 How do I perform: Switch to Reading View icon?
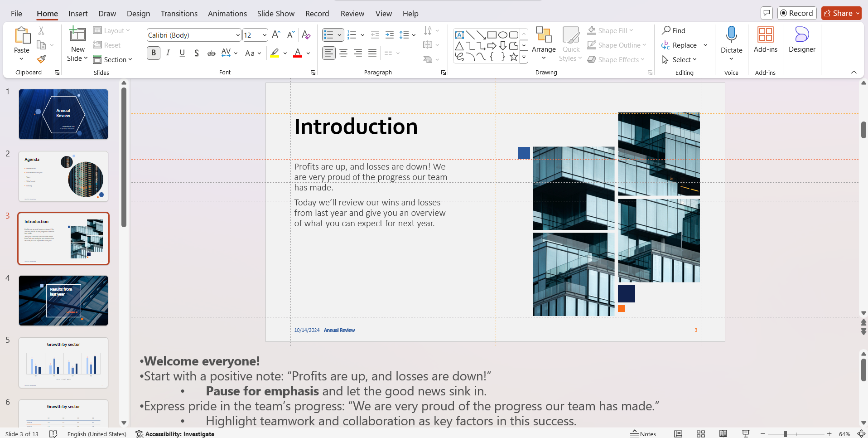(x=723, y=434)
